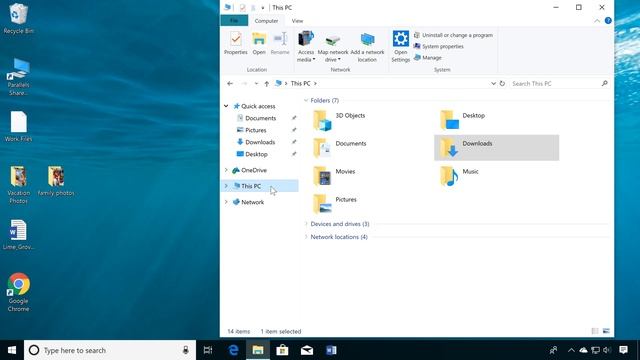Image resolution: width=640 pixels, height=360 pixels.
Task: Select the Desktop folder in Folders group
Action: coord(463,120)
